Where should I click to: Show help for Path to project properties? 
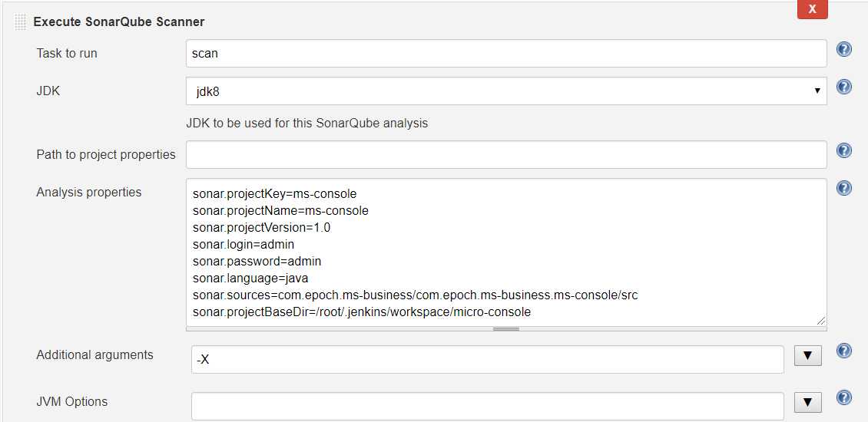click(x=843, y=150)
